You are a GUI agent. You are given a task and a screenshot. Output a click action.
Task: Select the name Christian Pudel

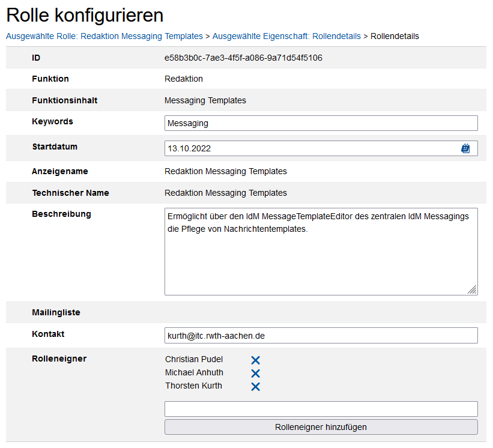194,360
